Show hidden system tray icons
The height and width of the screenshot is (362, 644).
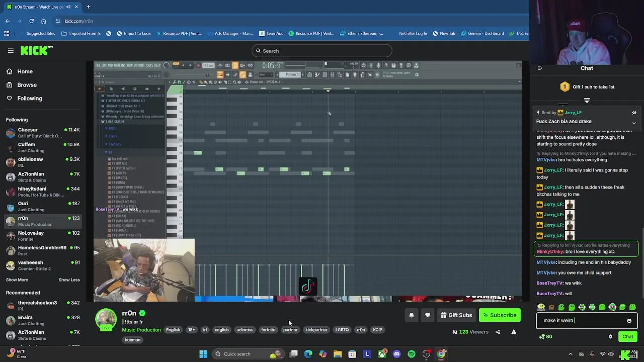click(x=570, y=354)
